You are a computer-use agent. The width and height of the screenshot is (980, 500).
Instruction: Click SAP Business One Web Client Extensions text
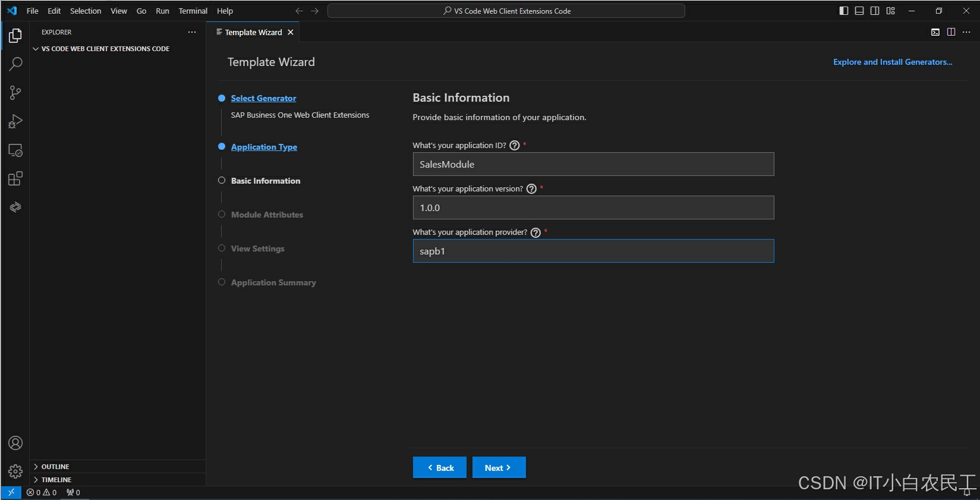click(x=300, y=115)
